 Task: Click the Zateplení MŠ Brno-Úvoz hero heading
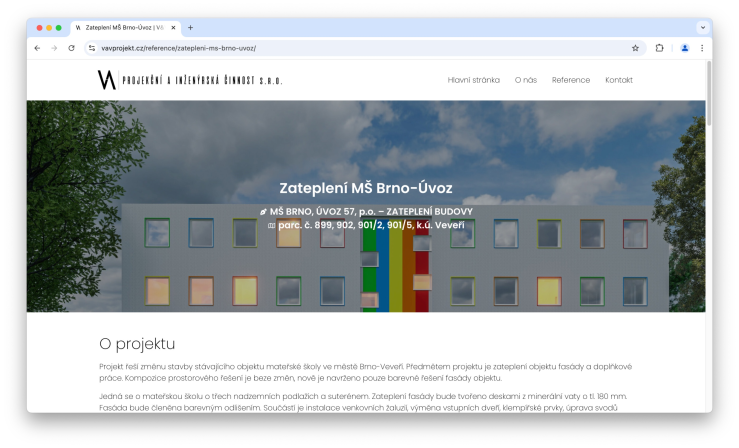[366, 188]
